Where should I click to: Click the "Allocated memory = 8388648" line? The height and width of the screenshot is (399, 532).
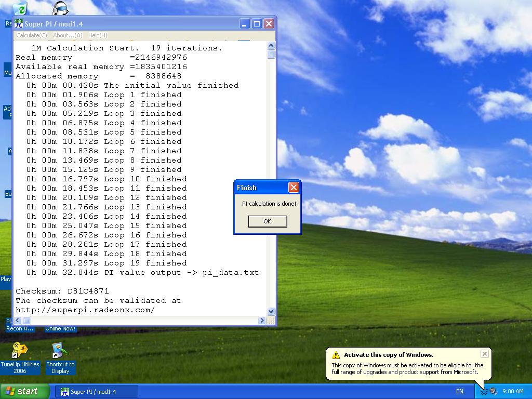click(98, 76)
